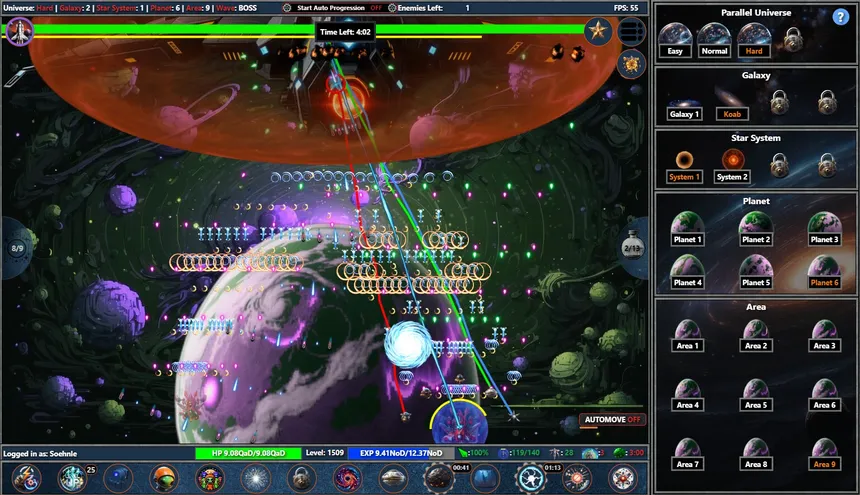Activate the black hole vortex skill
This screenshot has height=495, width=860.
coord(347,479)
